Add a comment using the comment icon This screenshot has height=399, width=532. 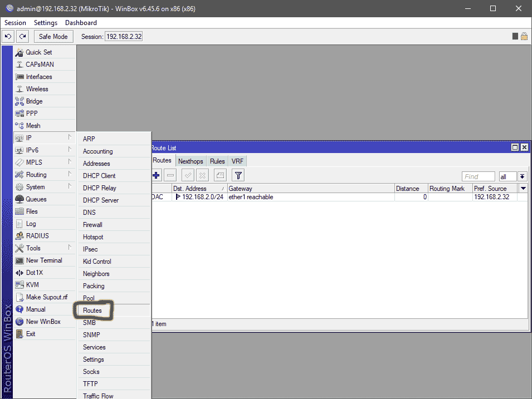tap(219, 175)
